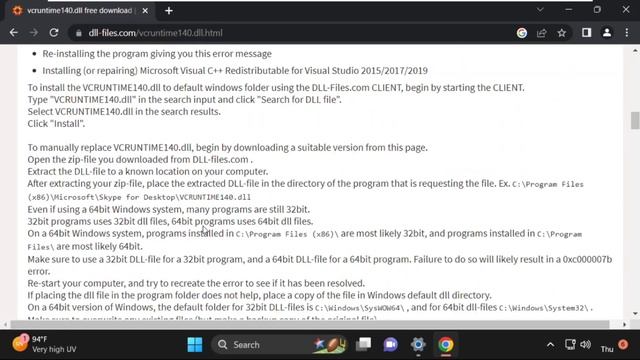Click the sentence about 0xc000007b error
Viewport: 640px width, 360px height.
click(x=320, y=265)
